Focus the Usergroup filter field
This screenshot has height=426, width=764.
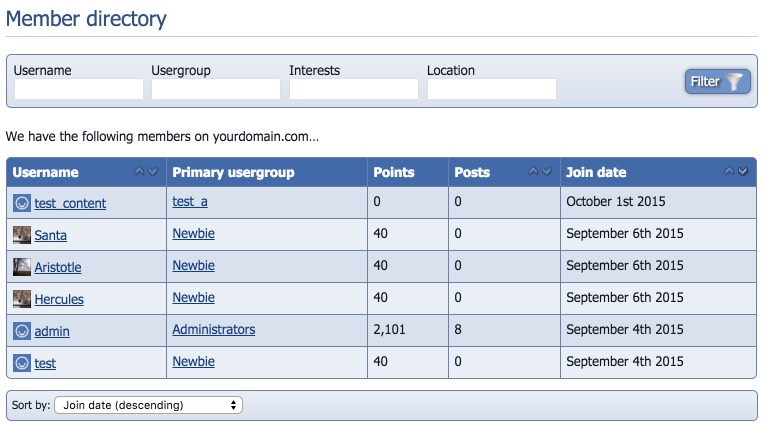click(216, 89)
